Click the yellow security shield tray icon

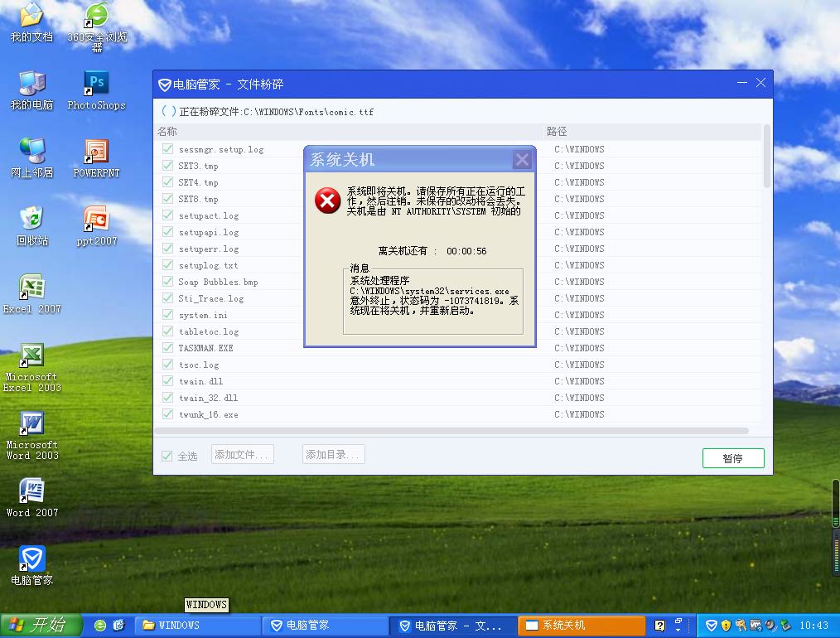pos(726,625)
